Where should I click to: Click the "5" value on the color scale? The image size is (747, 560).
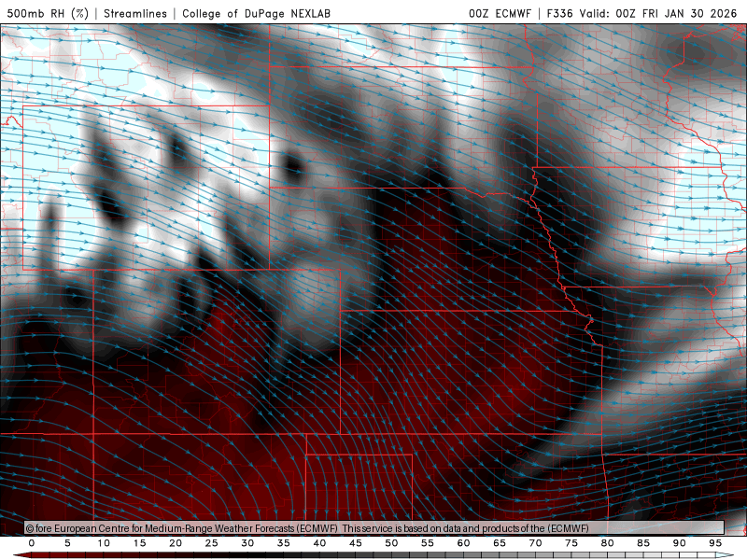click(67, 543)
